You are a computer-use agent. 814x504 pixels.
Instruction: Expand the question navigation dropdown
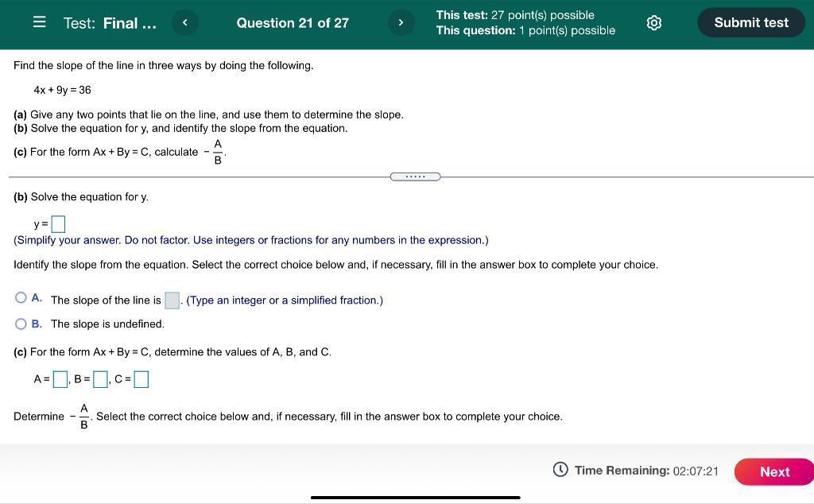pyautogui.click(x=292, y=22)
